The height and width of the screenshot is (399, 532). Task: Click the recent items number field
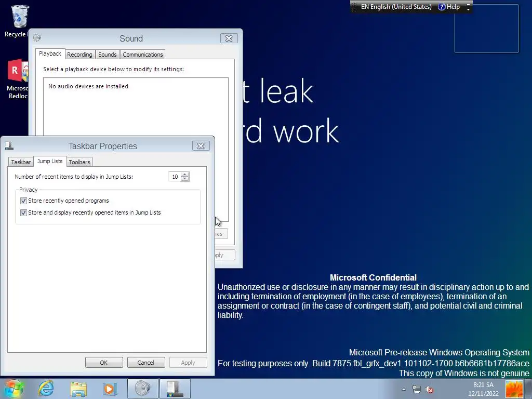click(x=175, y=177)
